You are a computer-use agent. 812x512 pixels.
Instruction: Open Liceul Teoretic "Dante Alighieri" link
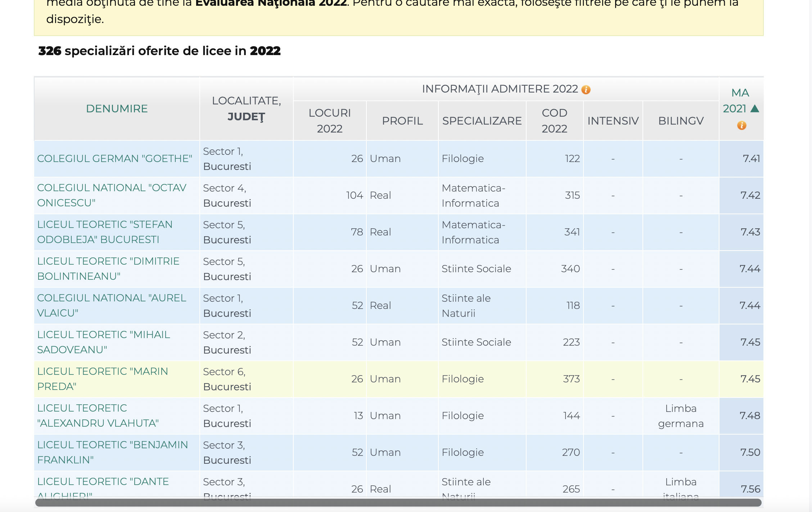pos(103,482)
